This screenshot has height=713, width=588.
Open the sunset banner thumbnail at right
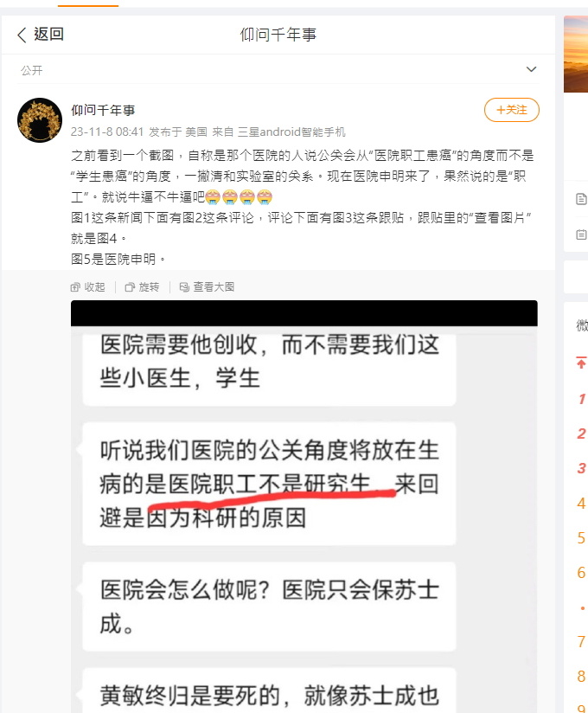(x=576, y=55)
